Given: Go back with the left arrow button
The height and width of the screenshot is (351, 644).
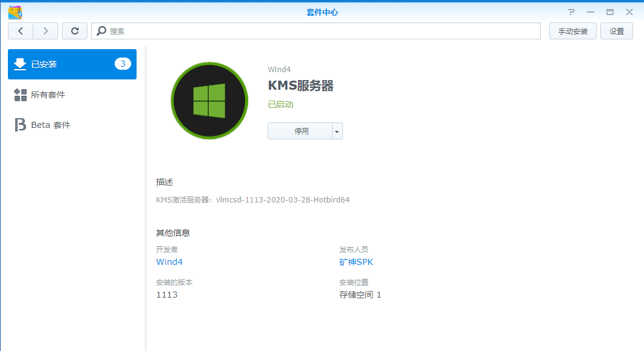Looking at the screenshot, I should [21, 31].
